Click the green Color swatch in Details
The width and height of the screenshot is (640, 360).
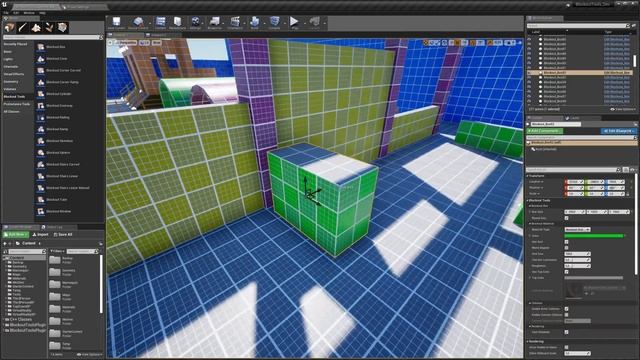coord(594,236)
